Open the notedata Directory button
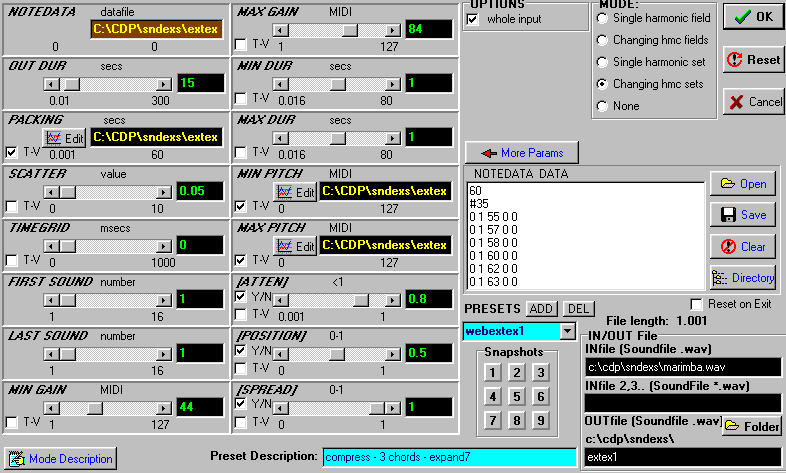Viewport: 786px width, 473px height. pos(743,278)
